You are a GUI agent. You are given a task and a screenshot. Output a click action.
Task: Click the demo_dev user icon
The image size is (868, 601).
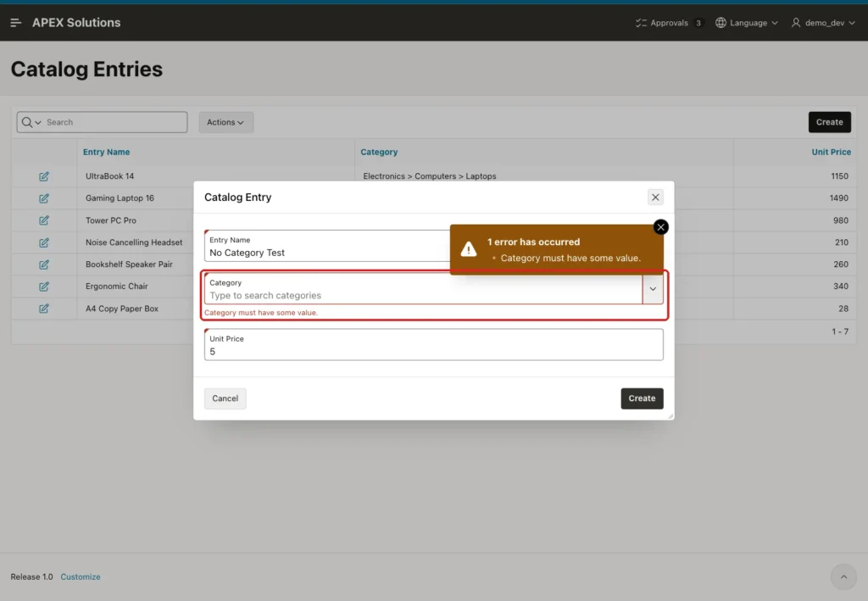796,23
